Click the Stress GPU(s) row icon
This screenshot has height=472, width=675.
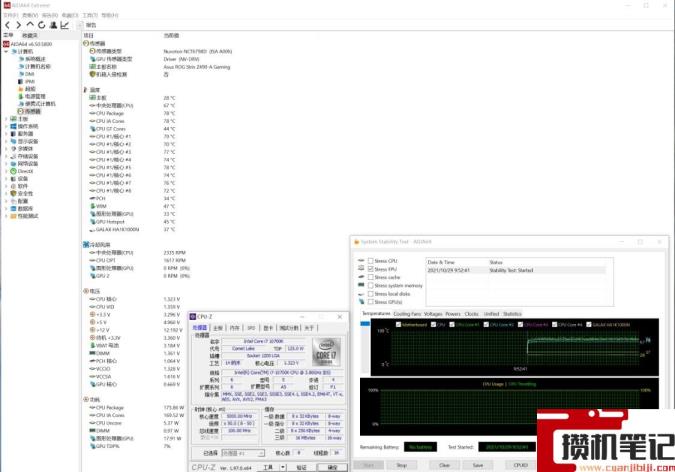361,301
